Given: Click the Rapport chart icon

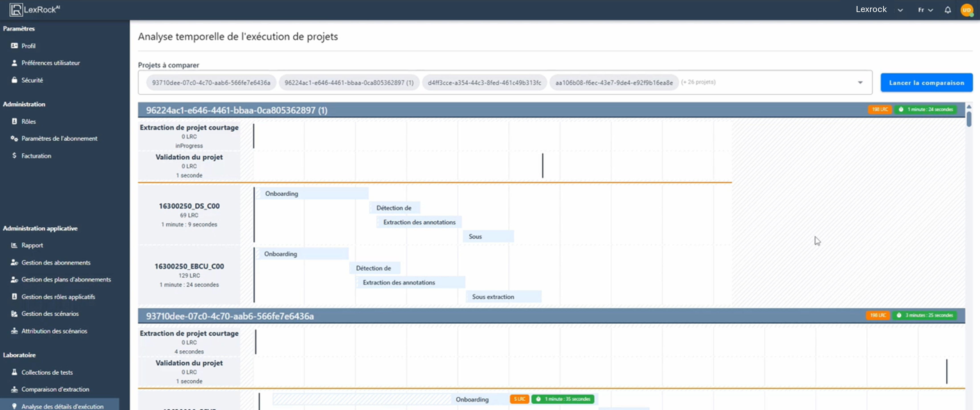Looking at the screenshot, I should point(14,245).
